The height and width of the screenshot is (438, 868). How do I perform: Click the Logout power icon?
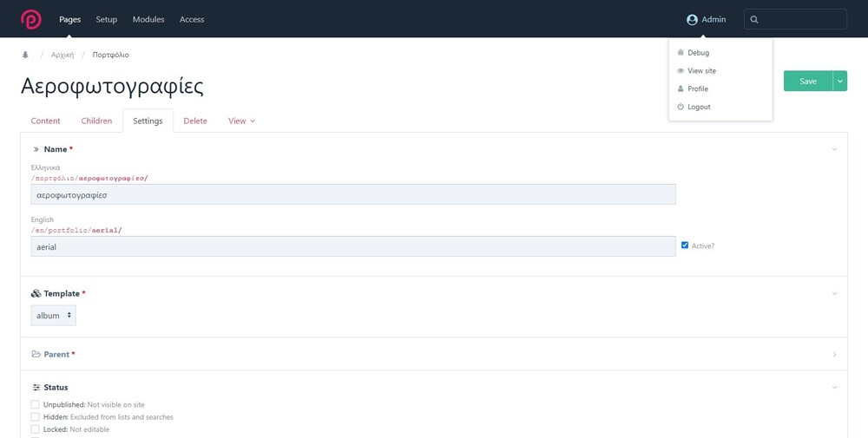(x=681, y=107)
